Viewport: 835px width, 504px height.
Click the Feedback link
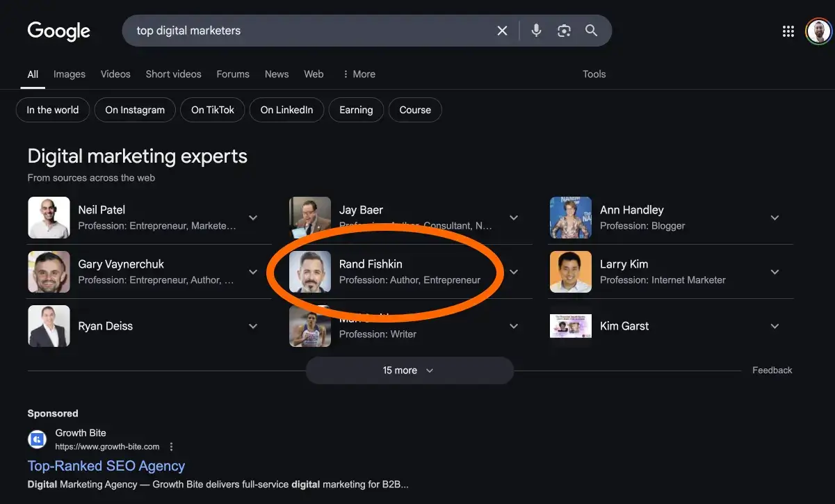click(x=772, y=371)
